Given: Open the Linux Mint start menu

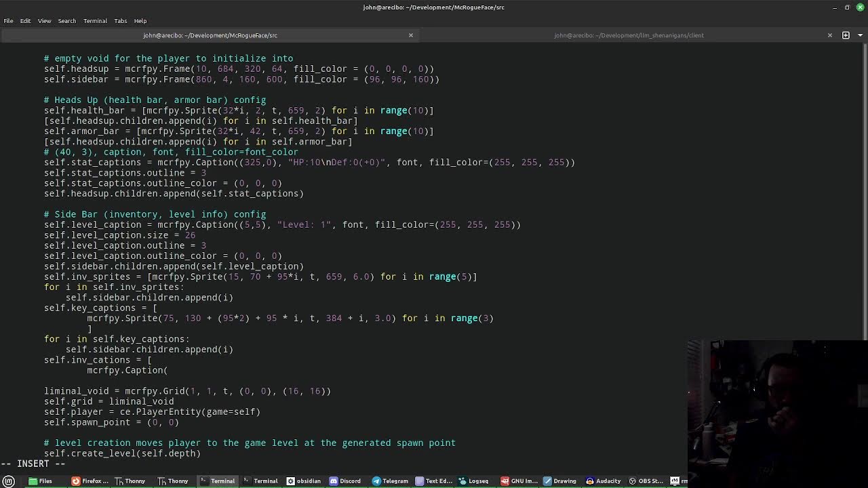Looking at the screenshot, I should pyautogui.click(x=8, y=481).
